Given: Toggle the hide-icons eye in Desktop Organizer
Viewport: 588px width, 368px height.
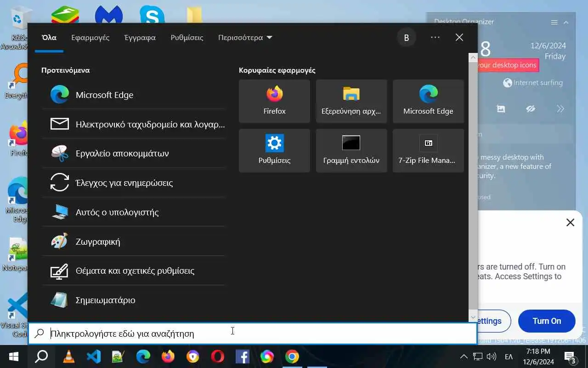Looking at the screenshot, I should [531, 109].
